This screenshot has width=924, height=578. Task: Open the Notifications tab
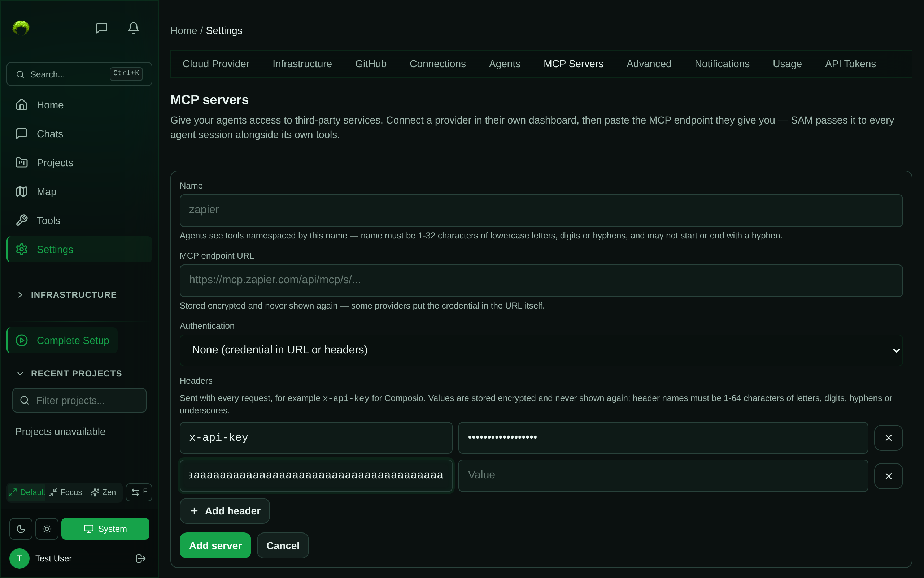722,64
